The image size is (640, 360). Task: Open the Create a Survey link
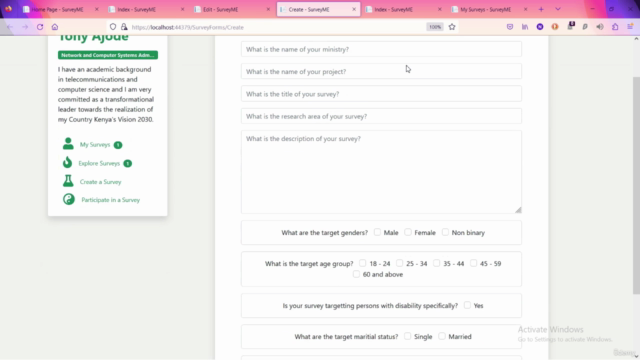(x=100, y=182)
